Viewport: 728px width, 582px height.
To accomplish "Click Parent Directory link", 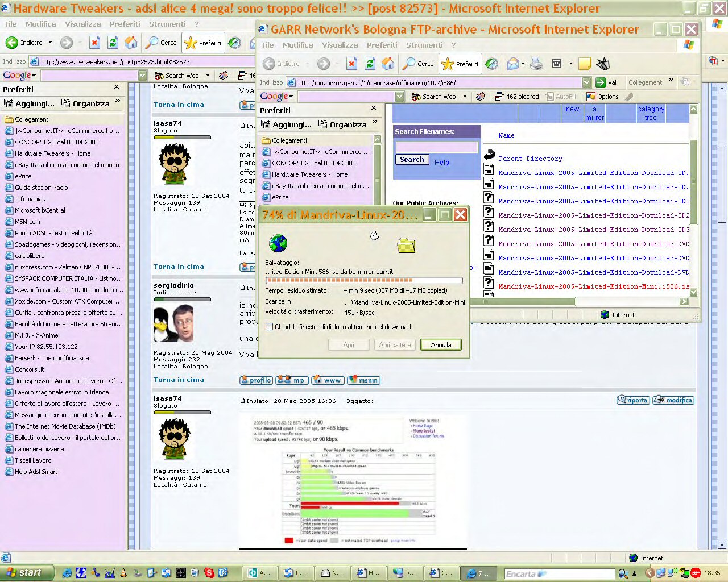I will click(531, 159).
